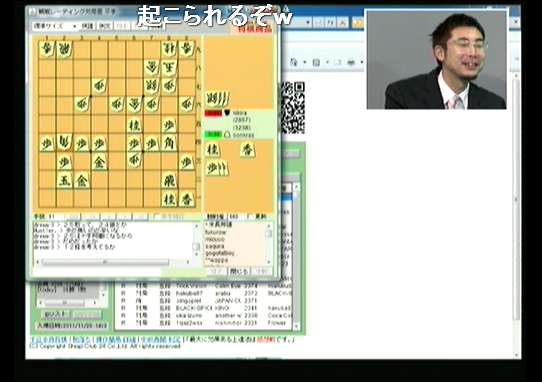The image size is (542, 382).
Task: Click the red time bar of the upper player
Action: coord(214,113)
